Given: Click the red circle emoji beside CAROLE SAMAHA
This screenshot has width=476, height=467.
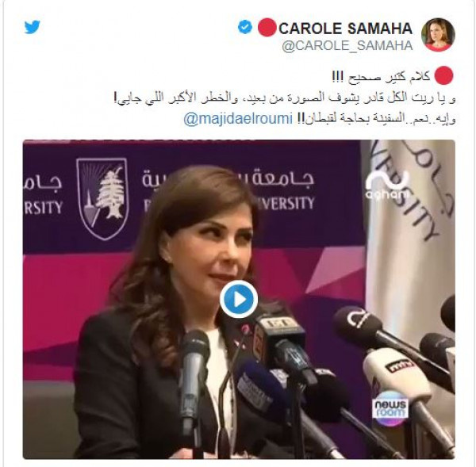Looking at the screenshot, I should click(x=267, y=27).
